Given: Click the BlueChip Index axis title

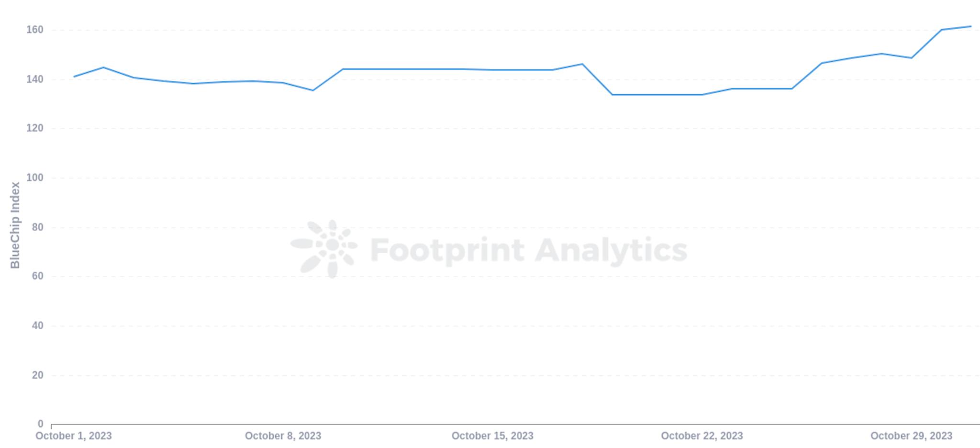Looking at the screenshot, I should 15,225.
